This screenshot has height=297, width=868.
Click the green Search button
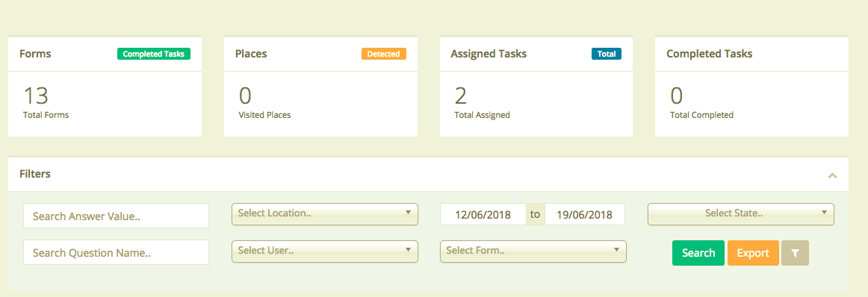point(698,253)
